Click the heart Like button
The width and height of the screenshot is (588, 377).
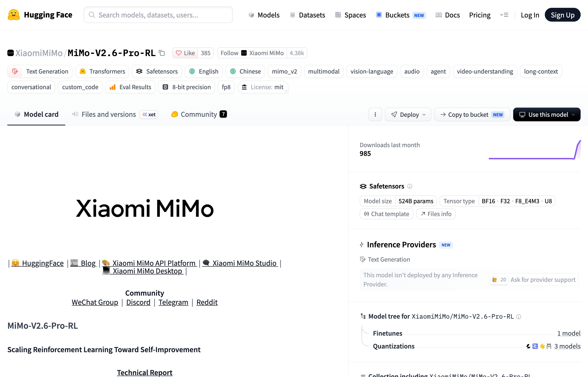click(x=185, y=53)
